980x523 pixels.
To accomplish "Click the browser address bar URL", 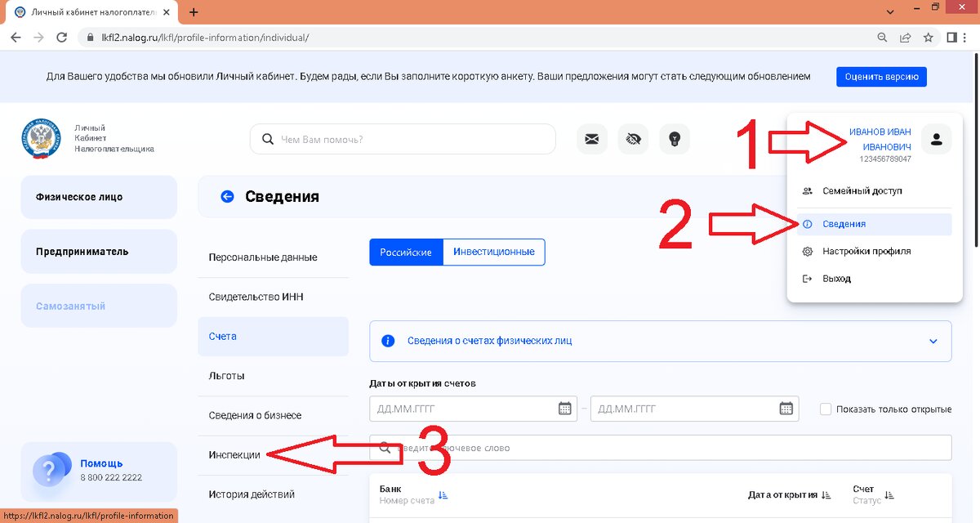I will coord(205,38).
